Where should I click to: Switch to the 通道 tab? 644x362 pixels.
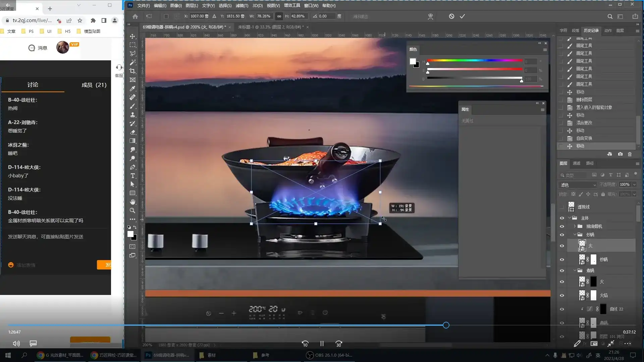[576, 163]
